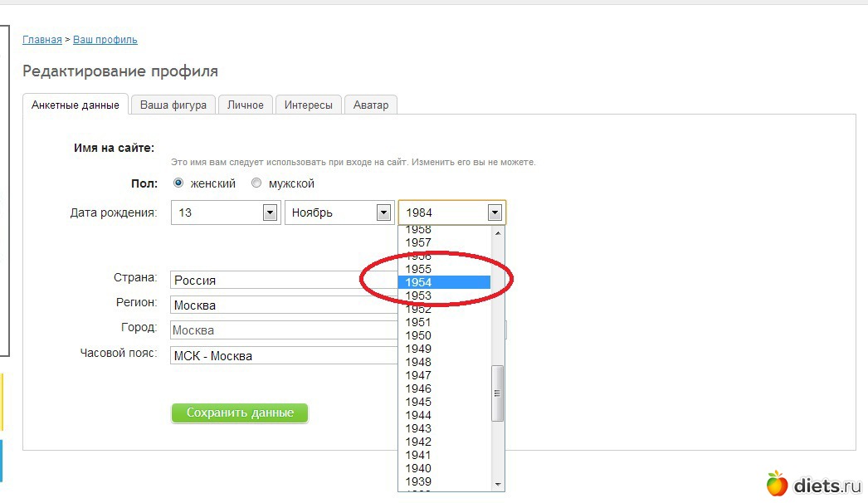Click the diets.ru apple logo

tap(777, 483)
